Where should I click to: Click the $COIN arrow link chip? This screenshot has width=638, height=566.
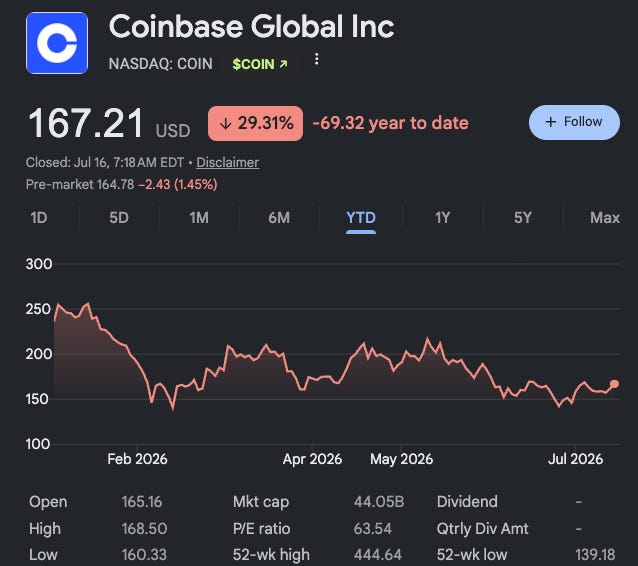[x=260, y=64]
